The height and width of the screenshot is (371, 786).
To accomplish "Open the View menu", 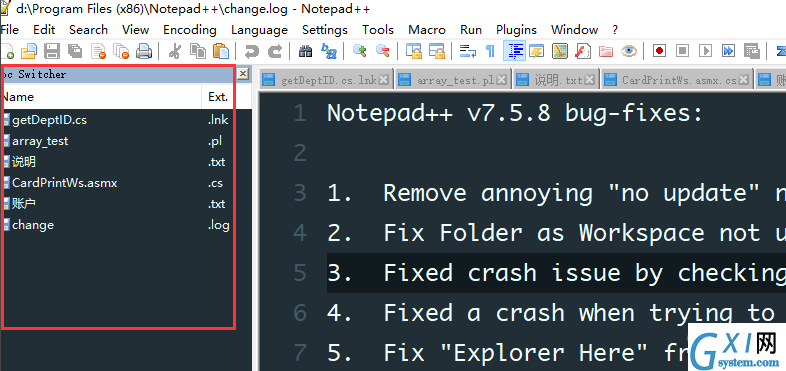I will [x=135, y=30].
